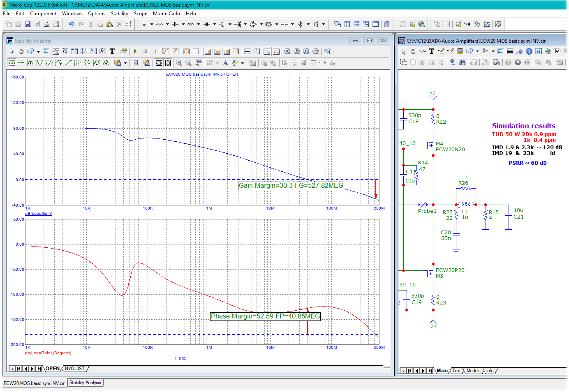The height and width of the screenshot is (392, 569).
Task: Click the ph(LoopGain) (Degrees) label
Action: pos(48,353)
